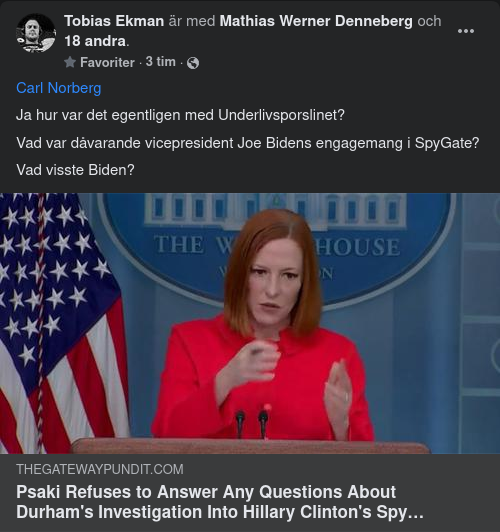
Task: Open Mathias Werner Denneberg's profile
Action: (316, 21)
